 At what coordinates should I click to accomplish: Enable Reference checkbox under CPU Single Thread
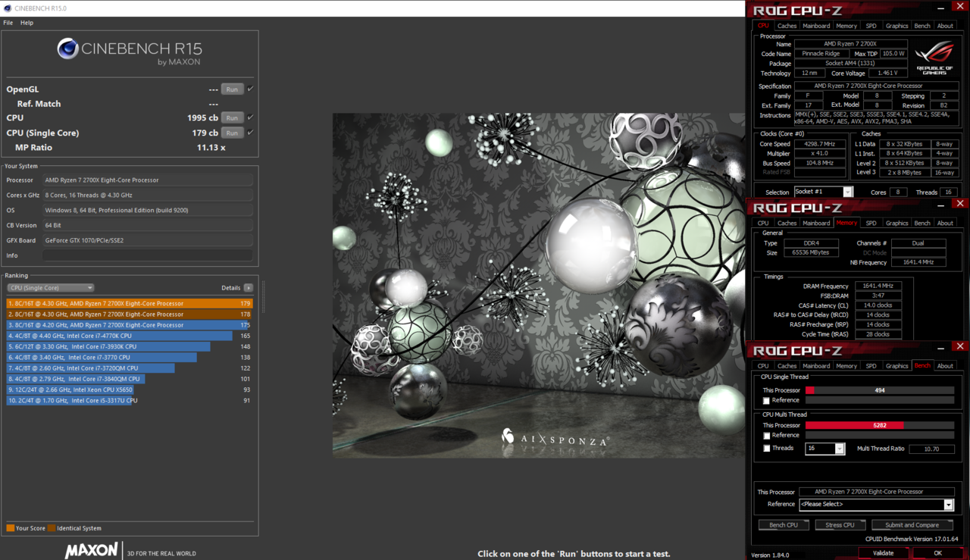pyautogui.click(x=766, y=401)
